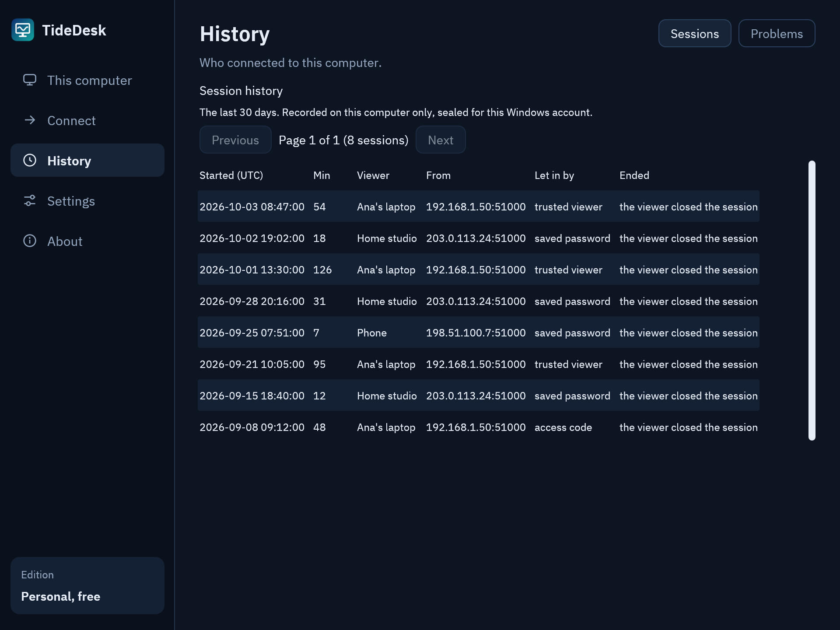Click the Phone viewer cell
Screen dimensions: 840x630
coord(372,333)
